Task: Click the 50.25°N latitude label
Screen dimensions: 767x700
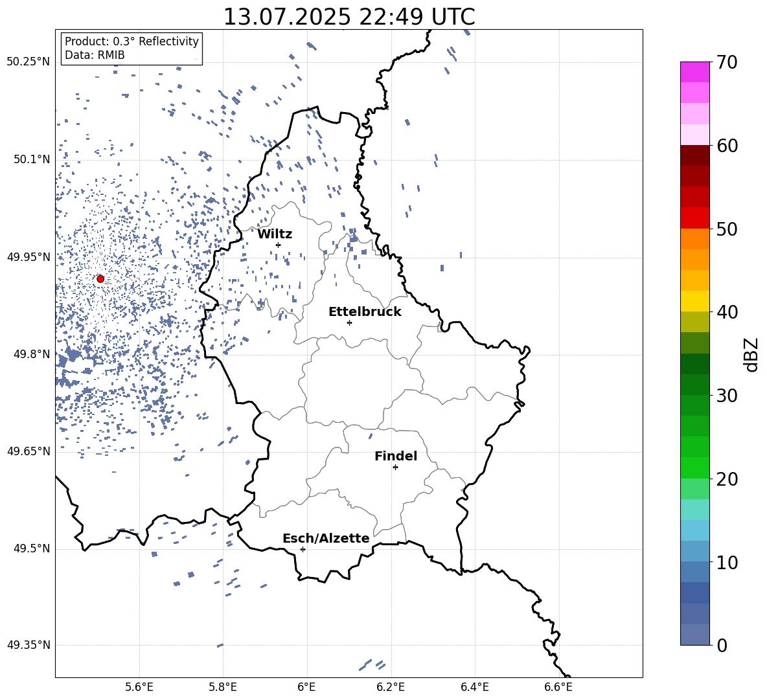Action: (29, 62)
